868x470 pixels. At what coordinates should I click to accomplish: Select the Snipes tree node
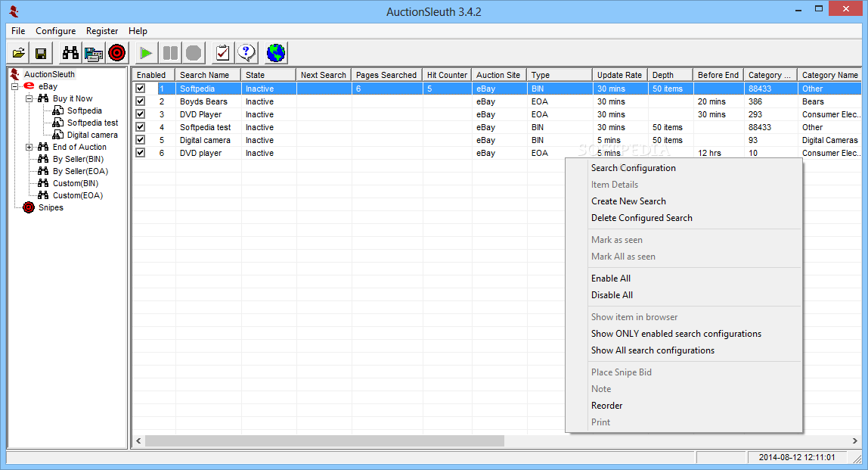[51, 208]
